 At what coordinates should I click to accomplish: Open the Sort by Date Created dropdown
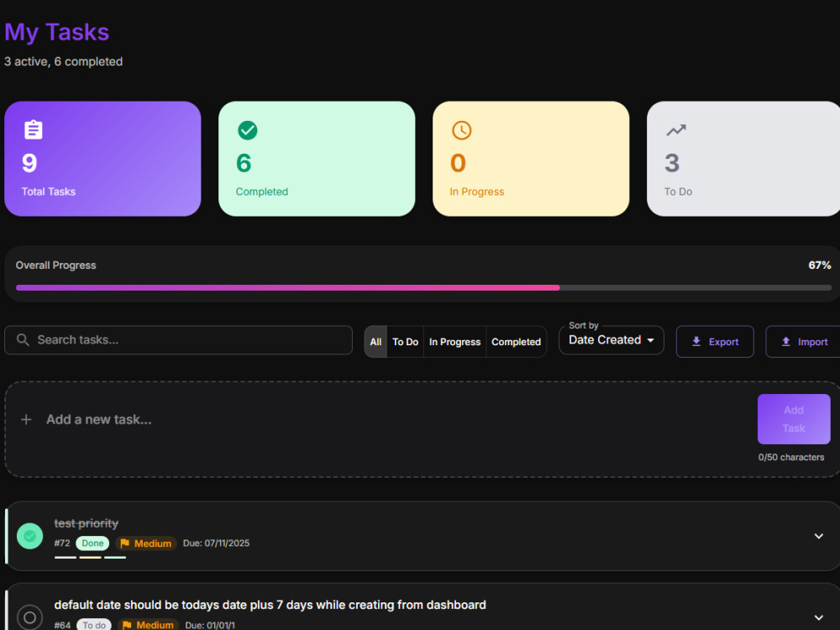click(612, 340)
